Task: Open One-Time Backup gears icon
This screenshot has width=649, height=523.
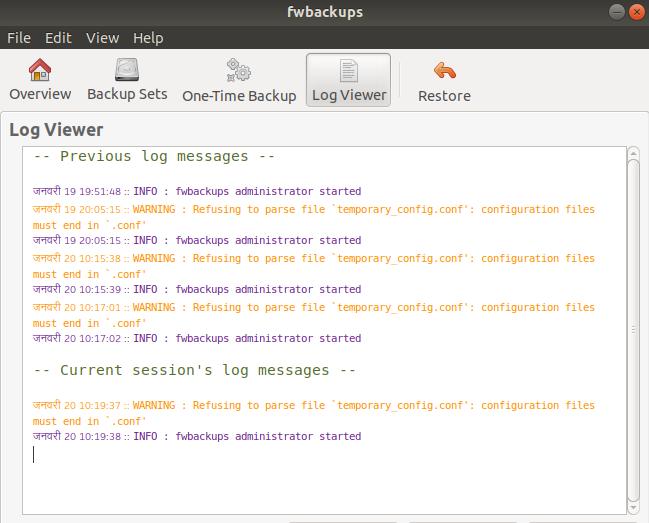Action: pyautogui.click(x=239, y=70)
